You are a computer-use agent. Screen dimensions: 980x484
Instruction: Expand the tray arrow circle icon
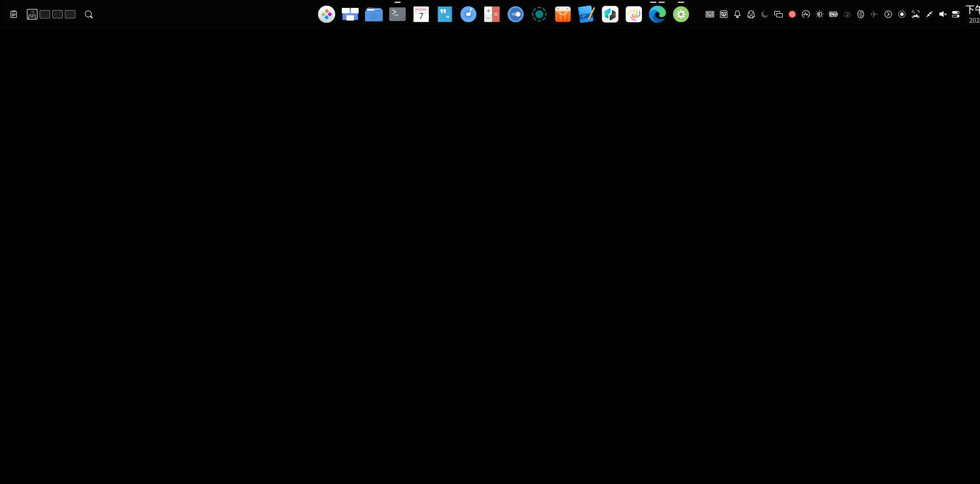[x=888, y=14]
